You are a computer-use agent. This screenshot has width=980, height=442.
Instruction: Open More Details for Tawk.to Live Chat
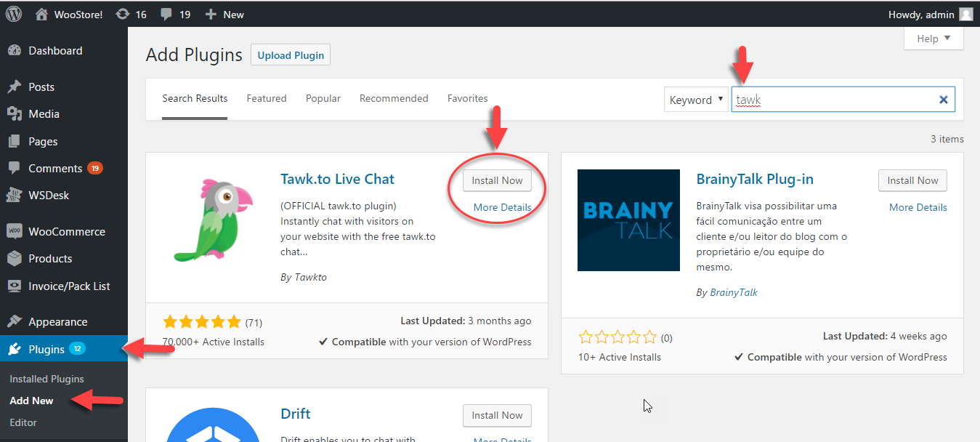[x=502, y=207]
